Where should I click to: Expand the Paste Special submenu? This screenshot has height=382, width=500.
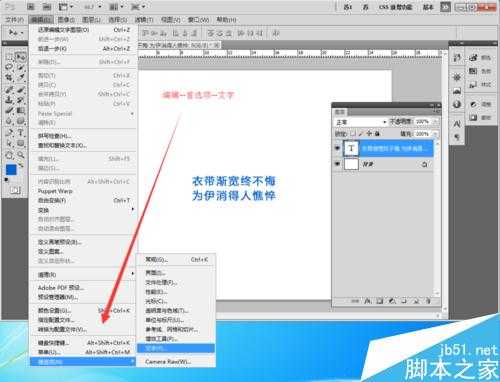click(84, 114)
